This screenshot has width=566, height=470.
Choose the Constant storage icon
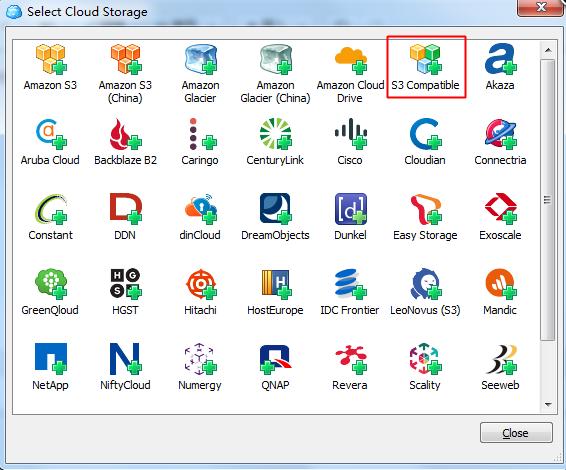(x=51, y=209)
